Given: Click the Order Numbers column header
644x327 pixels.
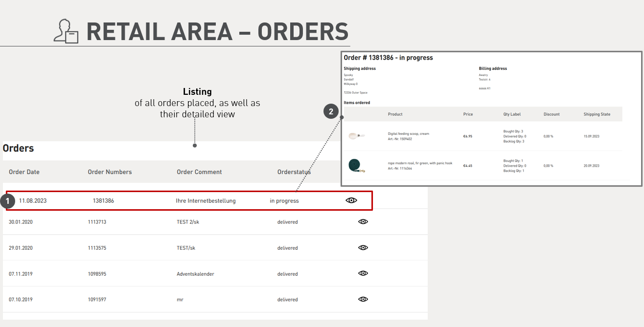Looking at the screenshot, I should pyautogui.click(x=110, y=172).
